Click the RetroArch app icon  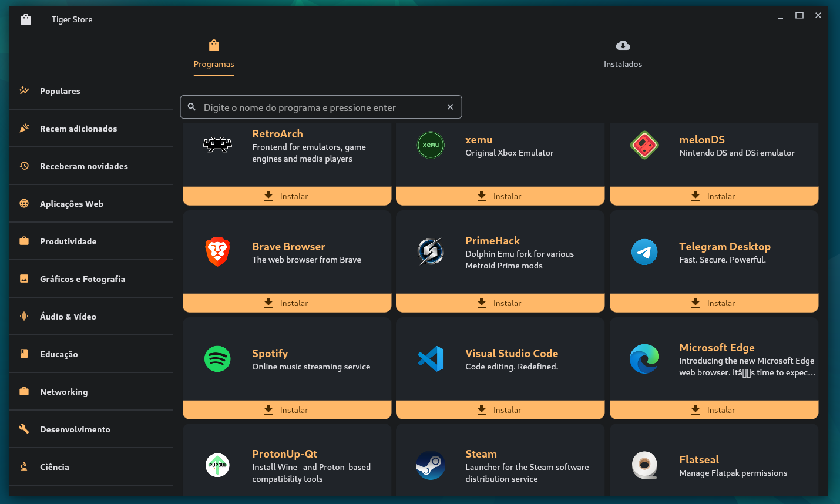pyautogui.click(x=217, y=145)
